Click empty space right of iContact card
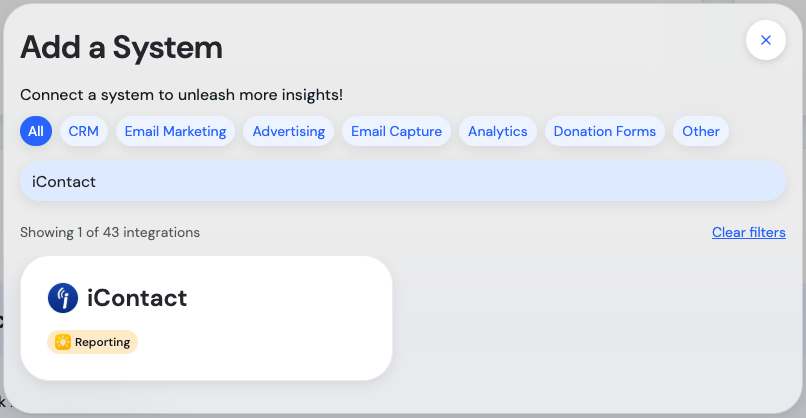The height and width of the screenshot is (418, 806). [590, 320]
